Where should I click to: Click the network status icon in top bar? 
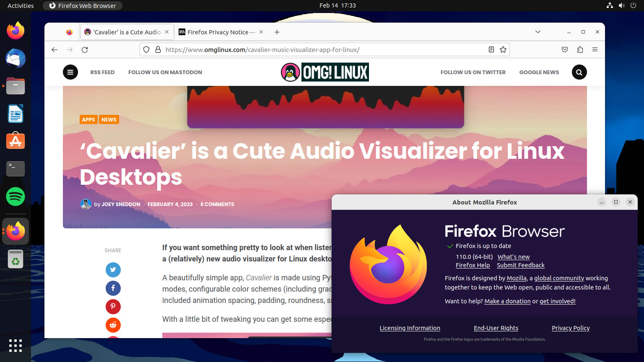(x=610, y=5)
